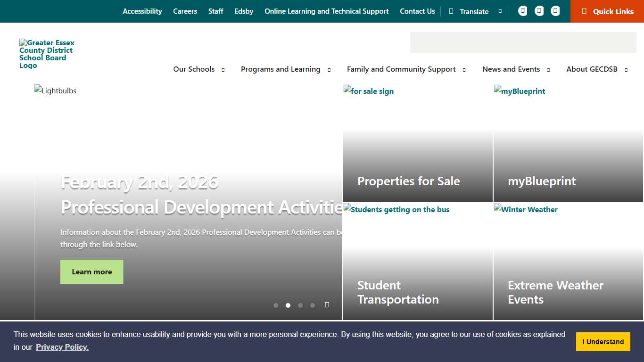
Task: Click the middle social media icon
Action: (x=539, y=10)
